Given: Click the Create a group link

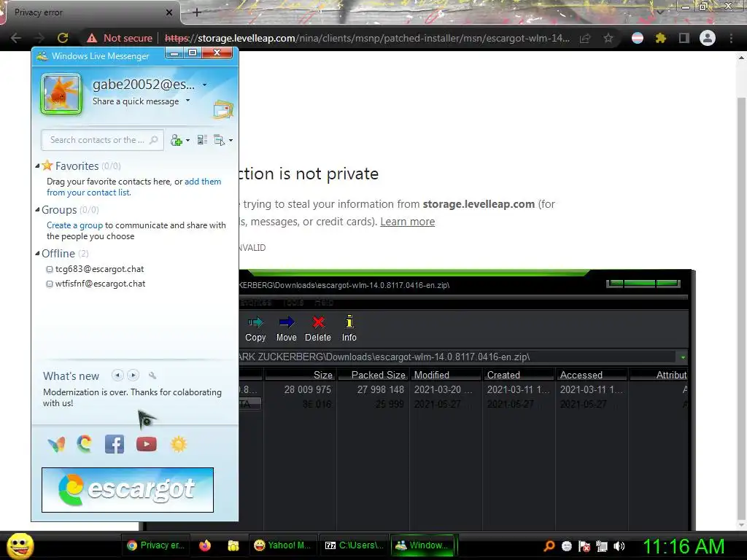Looking at the screenshot, I should [75, 225].
